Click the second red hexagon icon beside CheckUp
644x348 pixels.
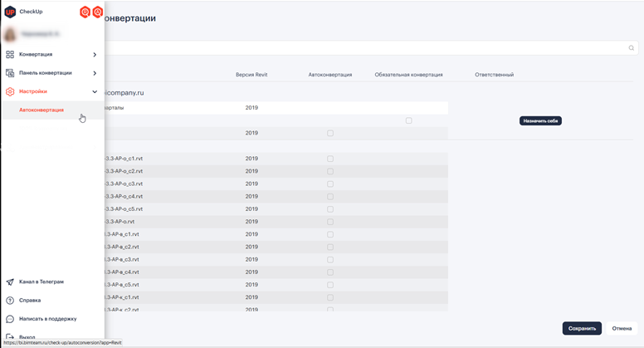coord(97,12)
